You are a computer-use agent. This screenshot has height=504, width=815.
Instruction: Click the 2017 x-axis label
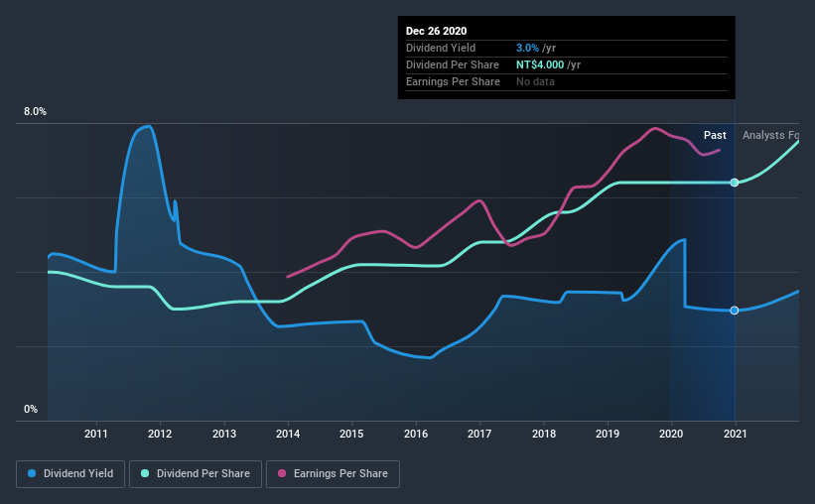[x=479, y=434]
